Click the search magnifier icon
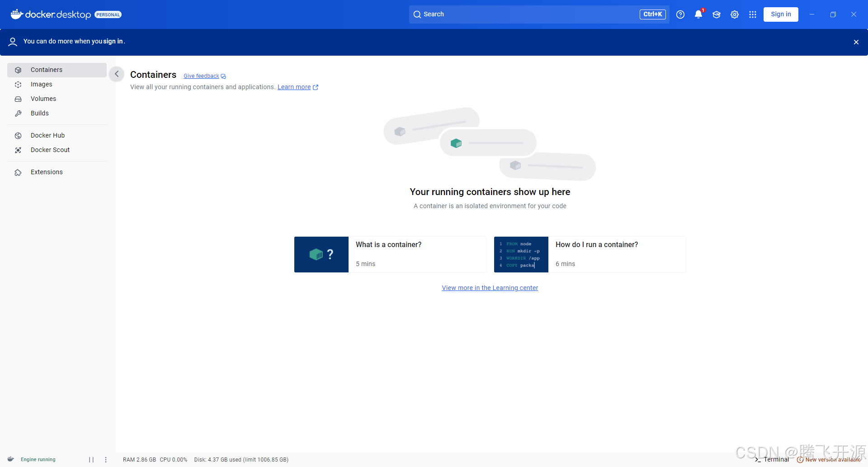Image resolution: width=868 pixels, height=467 pixels. pos(417,14)
